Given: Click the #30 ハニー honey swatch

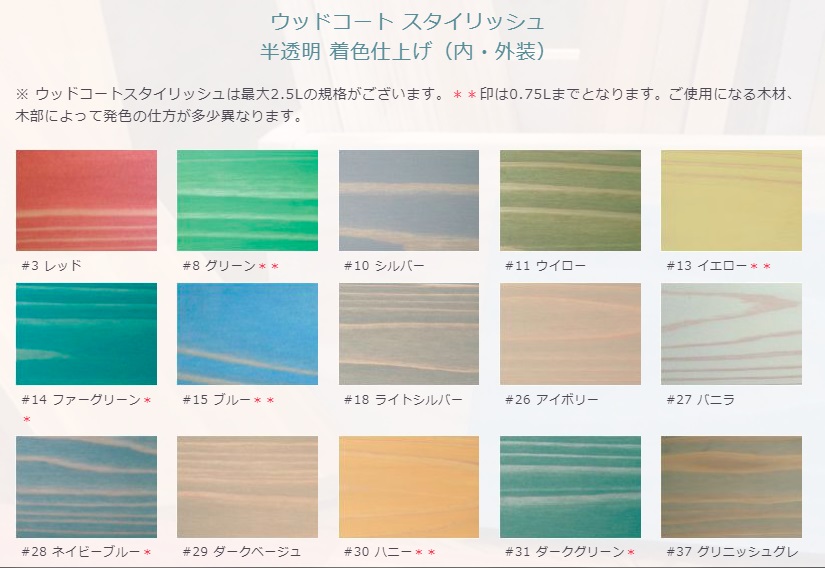Looking at the screenshot, I should click(x=409, y=487).
